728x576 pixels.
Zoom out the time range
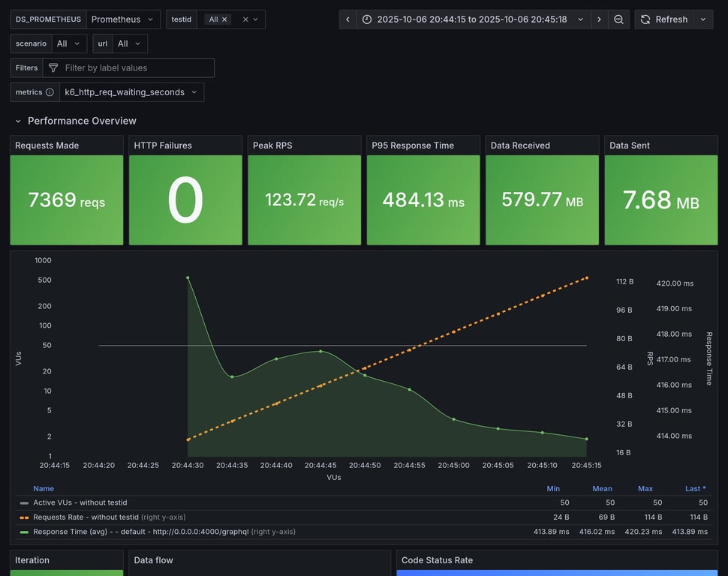coord(618,19)
